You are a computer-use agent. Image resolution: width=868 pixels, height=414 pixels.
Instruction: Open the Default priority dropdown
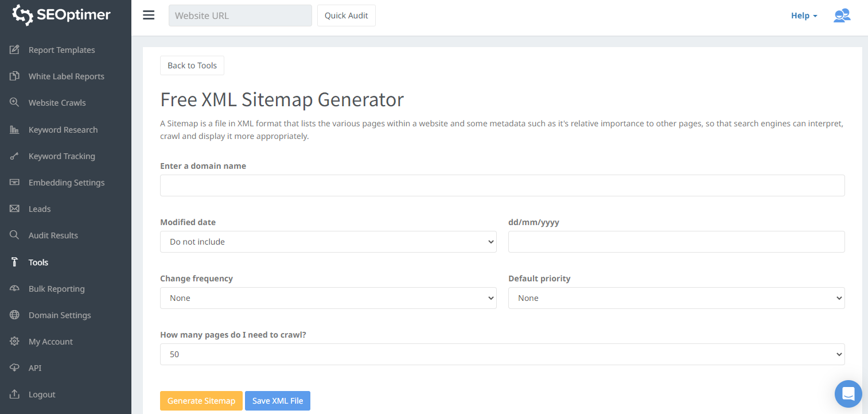coord(676,298)
